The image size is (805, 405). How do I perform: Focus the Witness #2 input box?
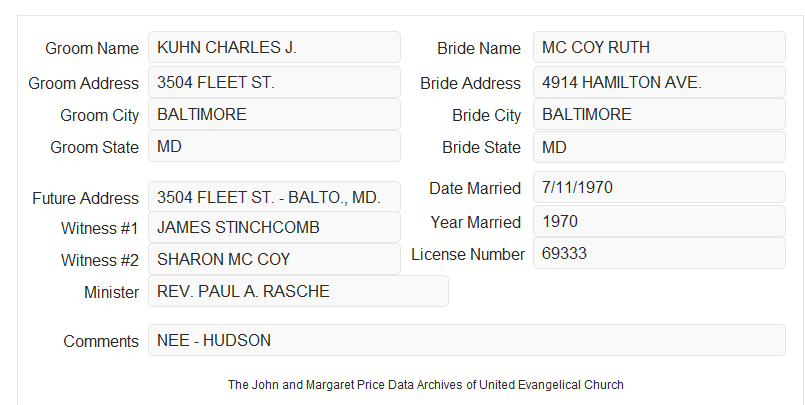[274, 259]
